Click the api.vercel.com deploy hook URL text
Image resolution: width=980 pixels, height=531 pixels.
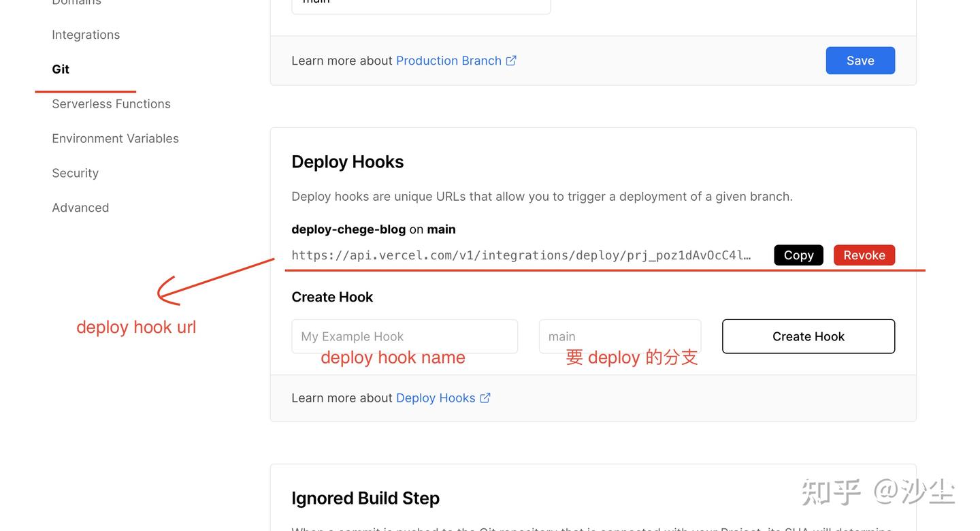[x=521, y=255]
